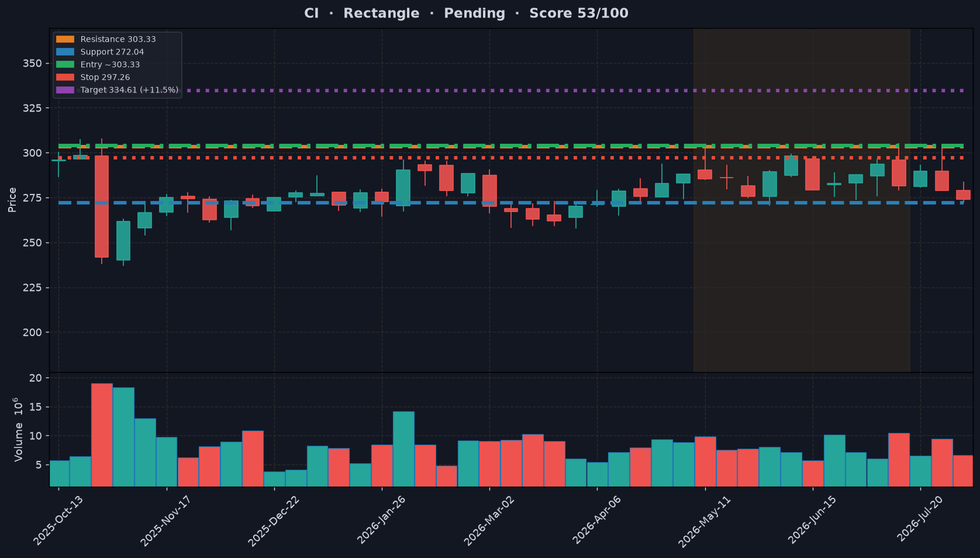The height and width of the screenshot is (558, 980).
Task: Click the "2025-Oct-13" date label
Action: point(57,520)
